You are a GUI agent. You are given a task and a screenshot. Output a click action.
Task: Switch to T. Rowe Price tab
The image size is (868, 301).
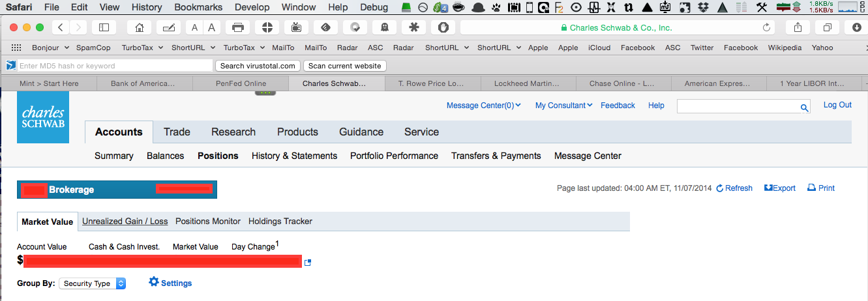click(433, 83)
